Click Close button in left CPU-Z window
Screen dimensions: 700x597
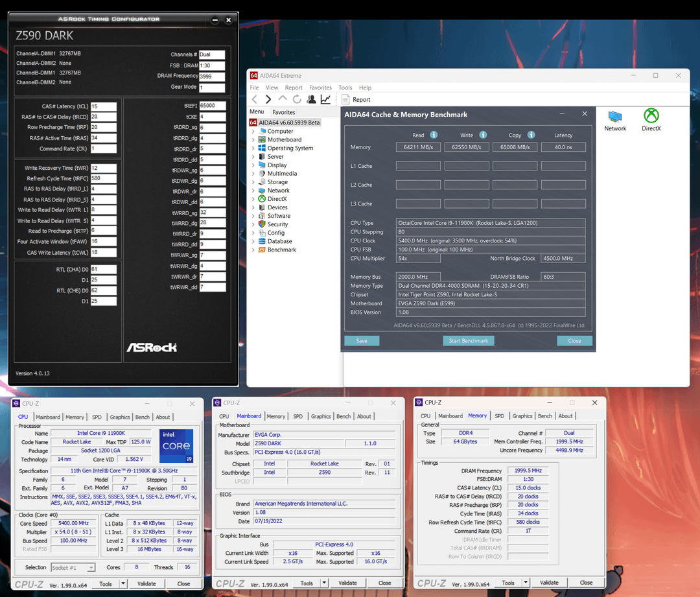point(183,583)
